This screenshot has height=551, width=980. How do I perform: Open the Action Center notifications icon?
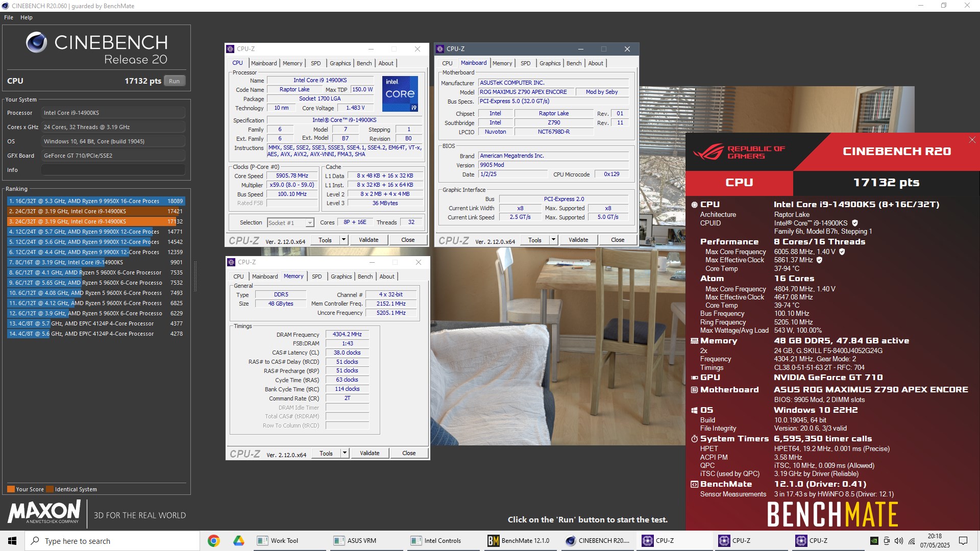[963, 541]
